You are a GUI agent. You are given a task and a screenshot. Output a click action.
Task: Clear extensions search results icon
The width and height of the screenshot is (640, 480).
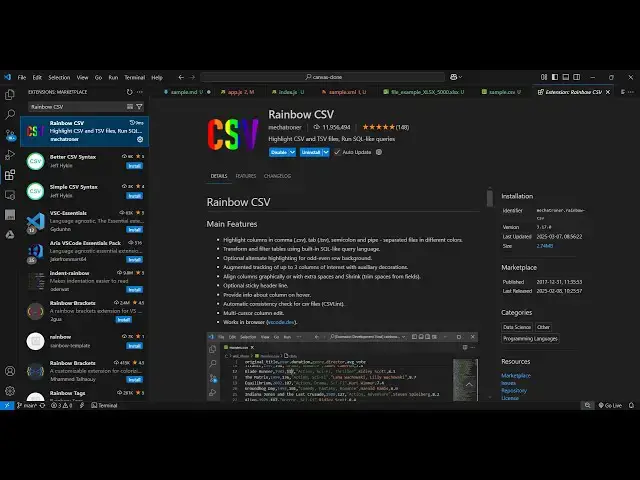[130, 107]
